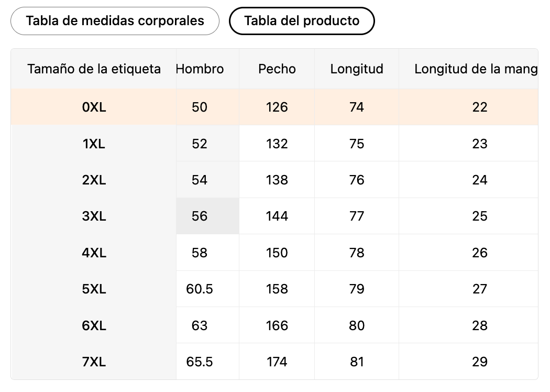
Task: Select the Tabla del producto tab
Action: [302, 21]
